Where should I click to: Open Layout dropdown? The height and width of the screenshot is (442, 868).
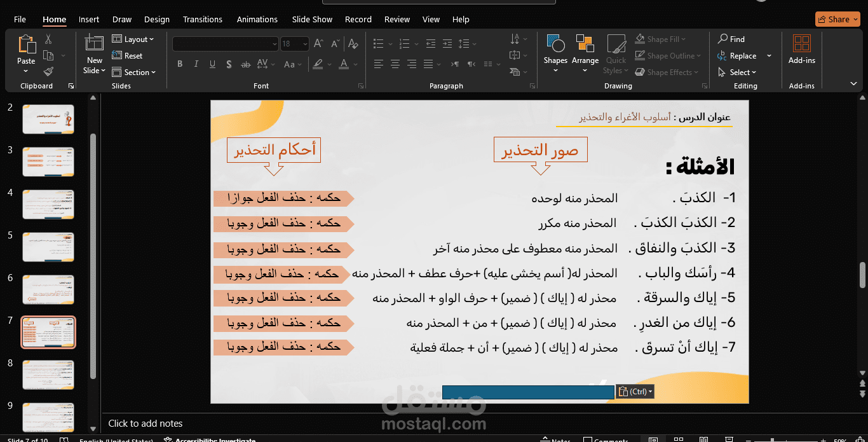pyautogui.click(x=133, y=39)
